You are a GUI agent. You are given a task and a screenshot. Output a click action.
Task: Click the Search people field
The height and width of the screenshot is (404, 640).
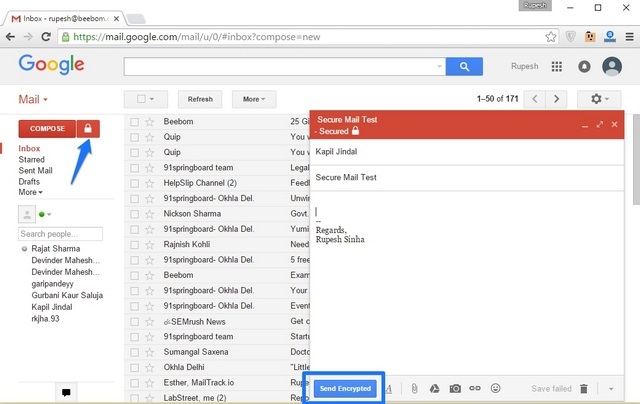pyautogui.click(x=60, y=234)
